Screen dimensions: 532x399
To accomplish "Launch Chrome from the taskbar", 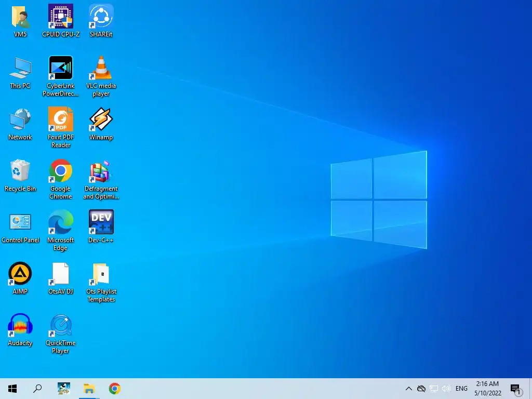I will pyautogui.click(x=115, y=389).
